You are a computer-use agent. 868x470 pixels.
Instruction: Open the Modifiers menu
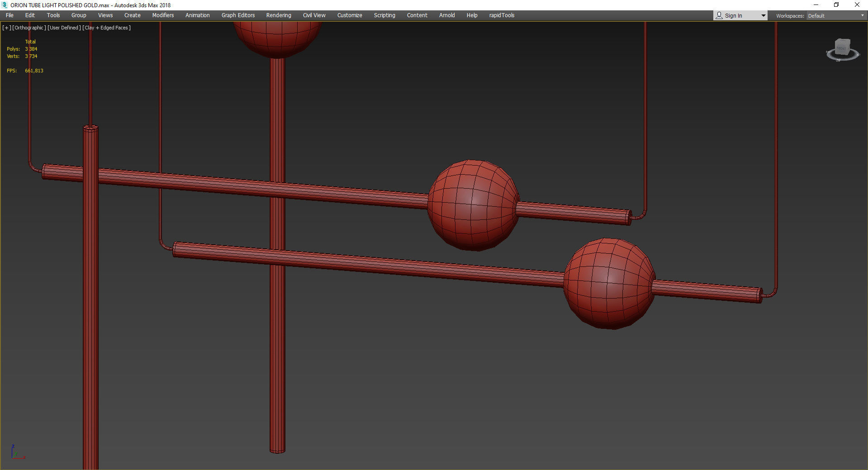coord(163,15)
